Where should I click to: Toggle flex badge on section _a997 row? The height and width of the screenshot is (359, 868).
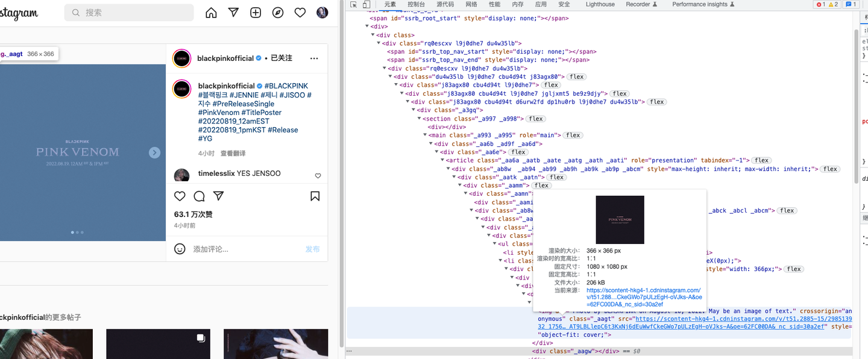[x=536, y=119]
